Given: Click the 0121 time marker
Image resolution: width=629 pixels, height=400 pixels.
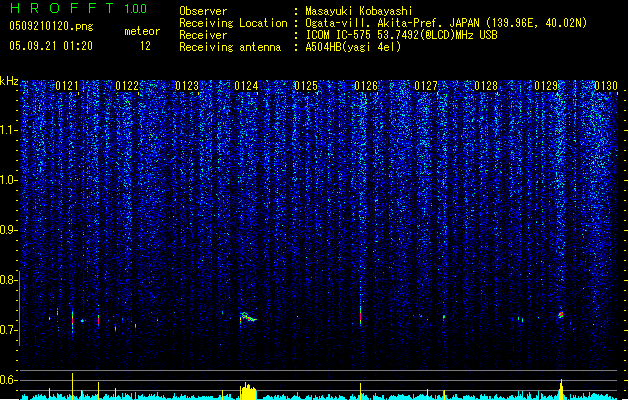Looking at the screenshot, I should click(x=67, y=86).
